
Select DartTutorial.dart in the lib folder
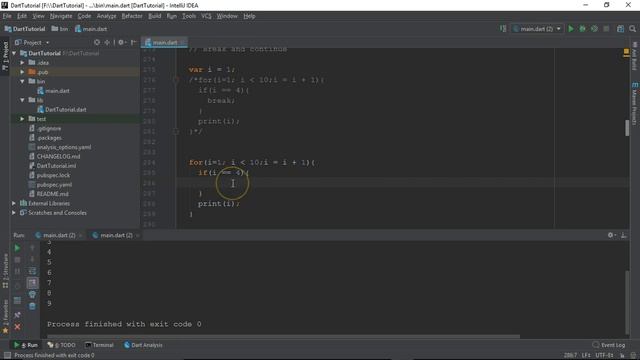[x=62, y=109]
